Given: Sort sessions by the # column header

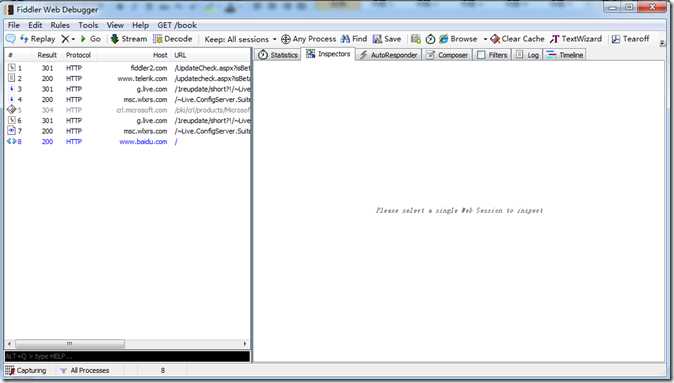Looking at the screenshot, I should (x=10, y=55).
